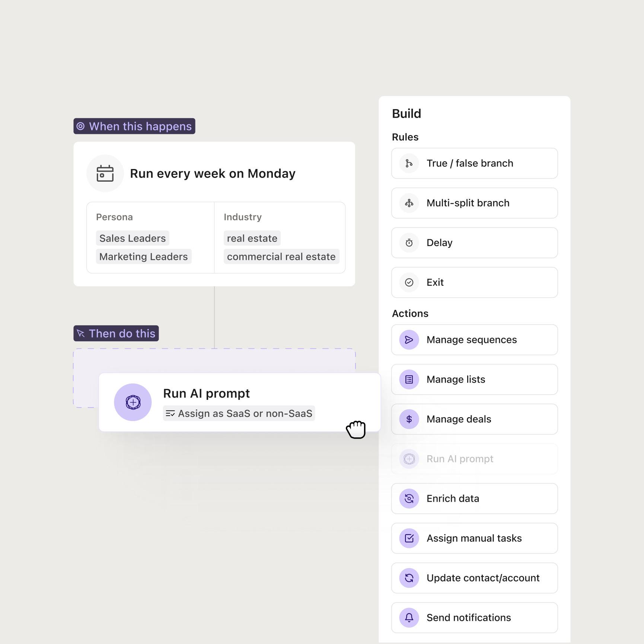Click the Multi-split branch icon

click(x=409, y=203)
